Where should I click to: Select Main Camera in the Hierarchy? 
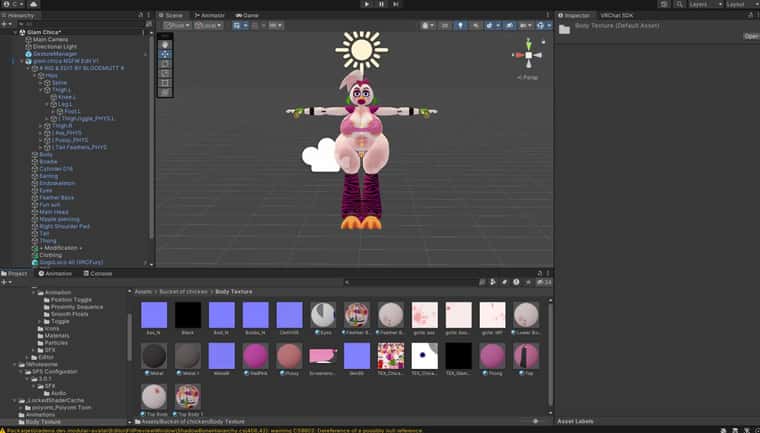[x=50, y=40]
